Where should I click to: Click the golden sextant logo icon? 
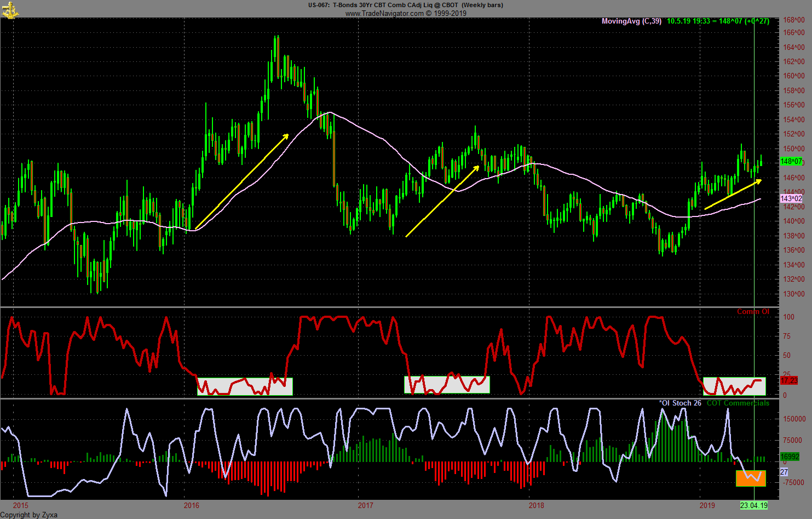point(10,9)
